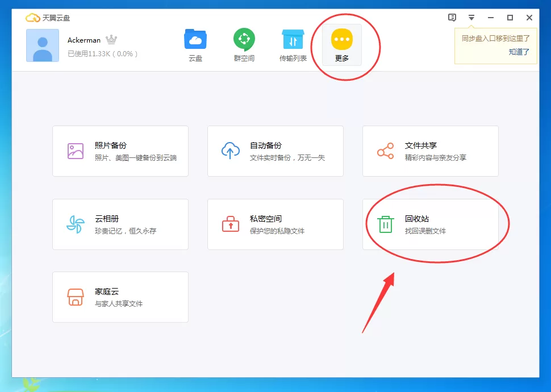Maximize the 天翼云盘 window
This screenshot has height=392, width=551.
coord(510,18)
